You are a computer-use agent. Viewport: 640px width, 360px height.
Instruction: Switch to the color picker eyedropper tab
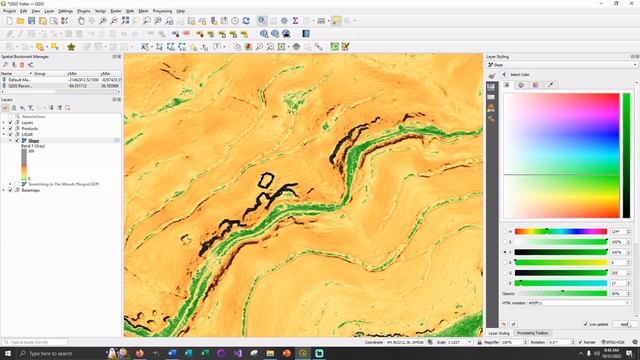pyautogui.click(x=550, y=85)
